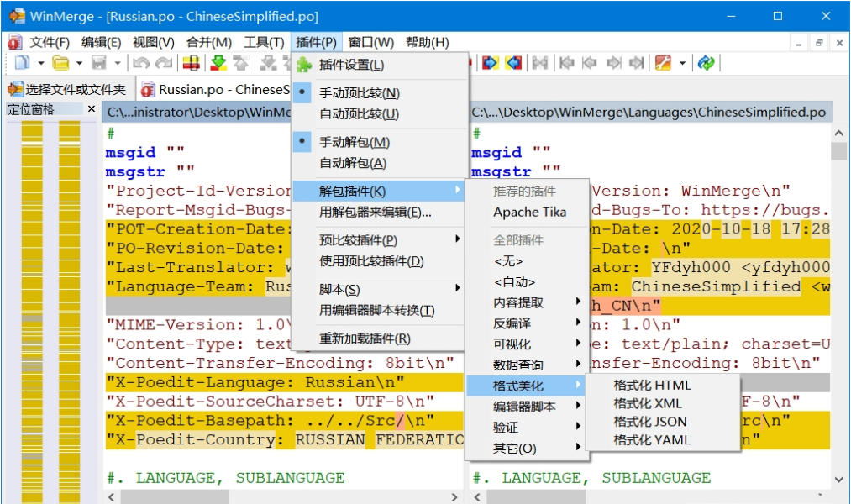Expand the 内容提取 submenu
Screen dimensions: 851x504
point(527,302)
